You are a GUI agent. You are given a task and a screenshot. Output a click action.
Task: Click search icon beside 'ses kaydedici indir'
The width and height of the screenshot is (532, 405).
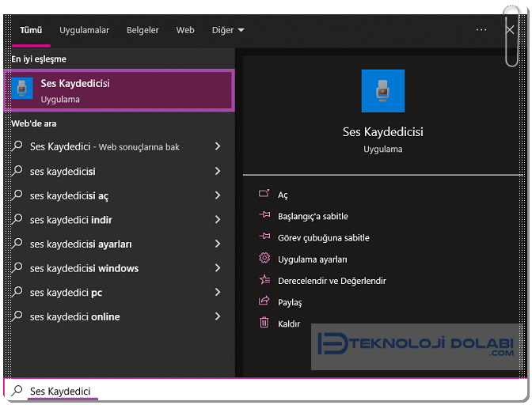(x=17, y=219)
